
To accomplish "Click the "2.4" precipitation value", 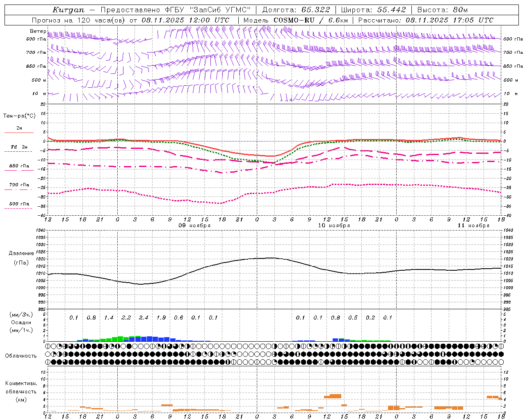I will pos(144,317).
